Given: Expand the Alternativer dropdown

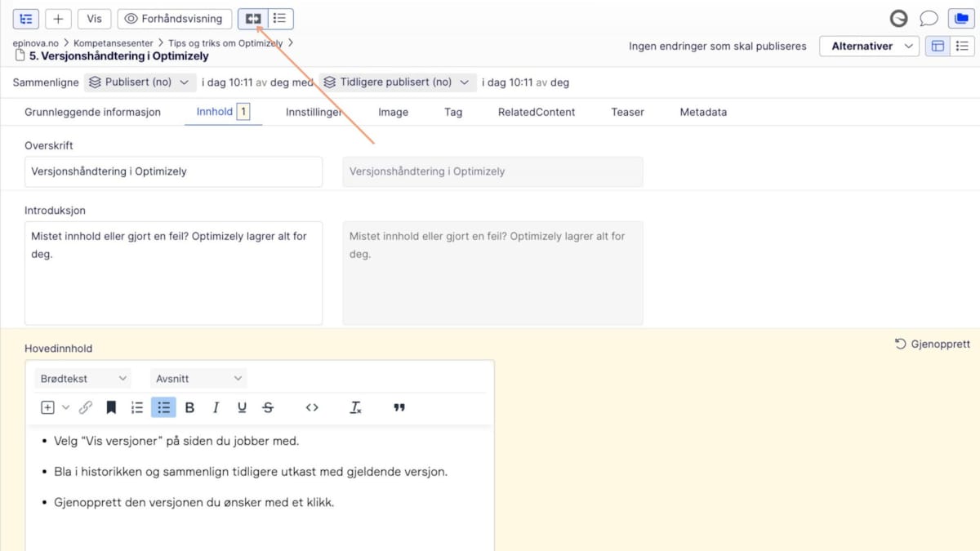Looking at the screenshot, I should [869, 47].
